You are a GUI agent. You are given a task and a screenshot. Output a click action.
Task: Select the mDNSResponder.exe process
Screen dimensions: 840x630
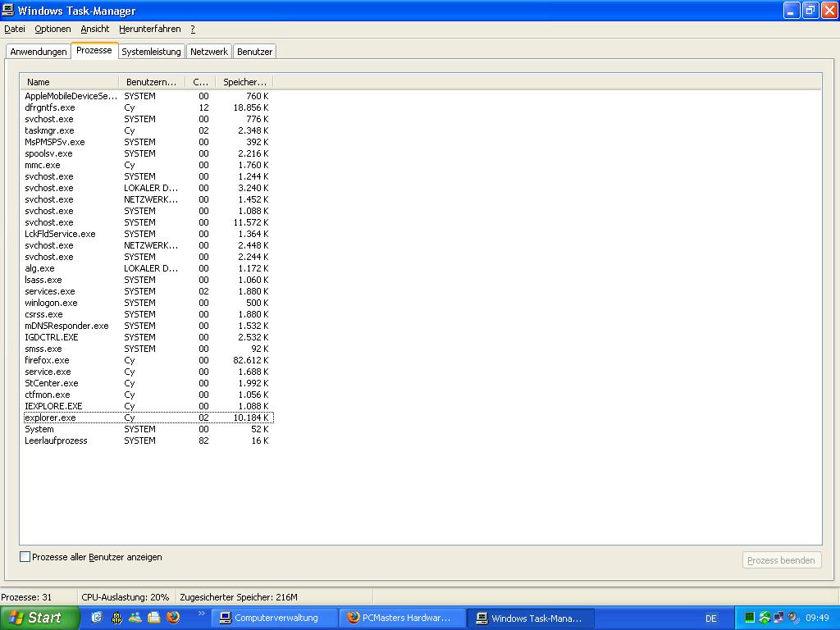point(148,326)
